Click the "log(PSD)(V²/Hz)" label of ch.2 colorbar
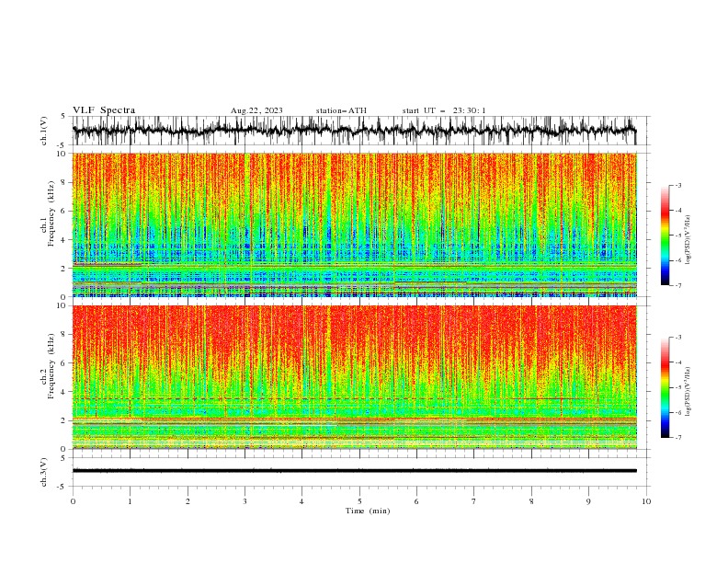This screenshot has height=563, width=728. pyautogui.click(x=688, y=392)
